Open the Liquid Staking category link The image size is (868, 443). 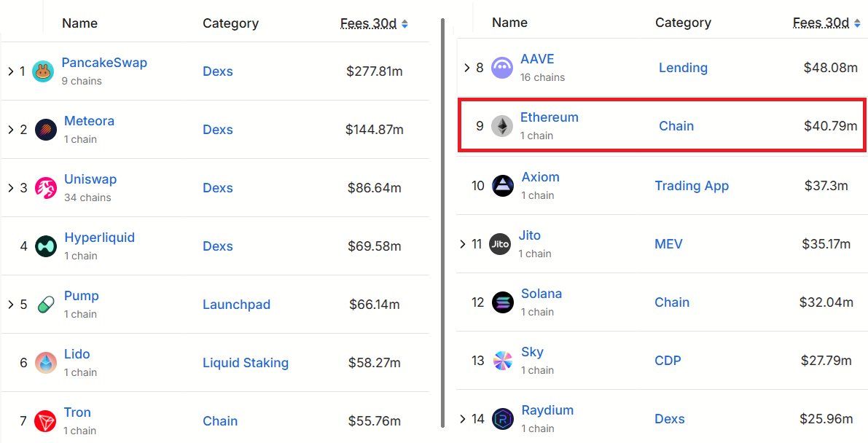246,363
